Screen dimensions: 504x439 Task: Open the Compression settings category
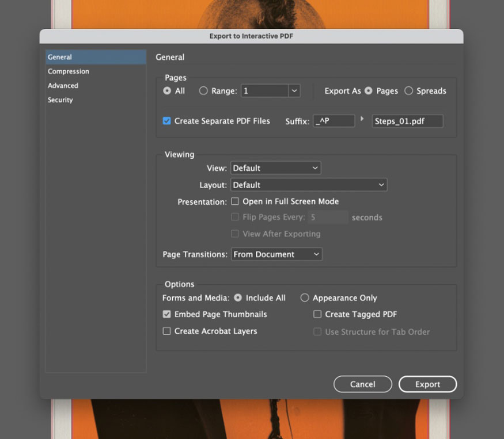(x=69, y=71)
